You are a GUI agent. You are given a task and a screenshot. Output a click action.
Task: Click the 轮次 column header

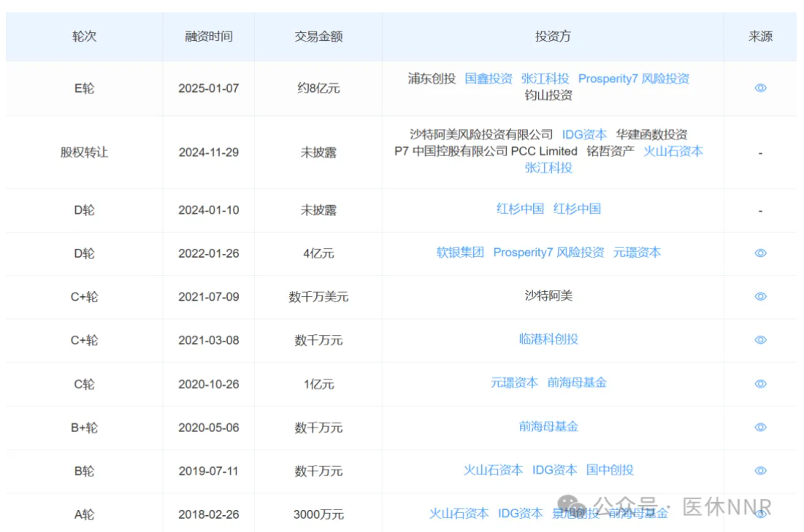[84, 36]
